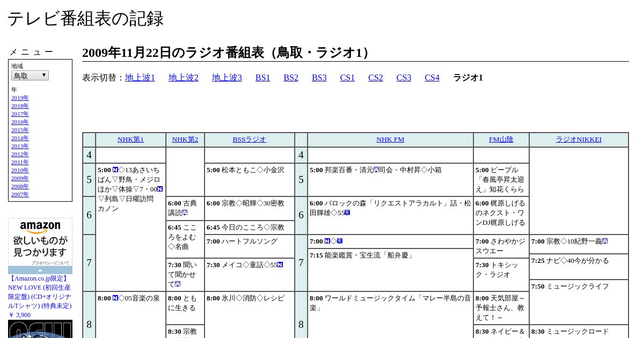Click the rerun icon after 聞いて聞かせて

tap(178, 284)
